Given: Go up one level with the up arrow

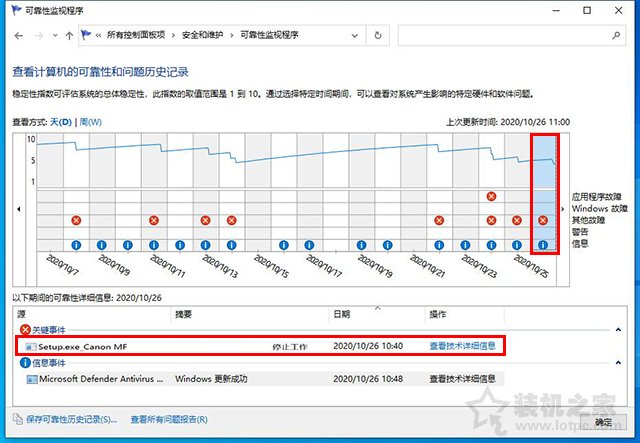Looking at the screenshot, I should 69,36.
